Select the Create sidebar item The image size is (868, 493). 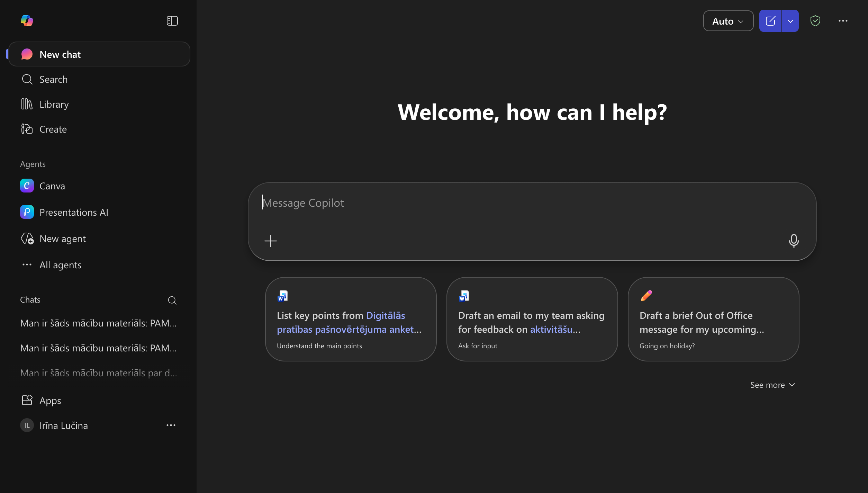pos(53,129)
